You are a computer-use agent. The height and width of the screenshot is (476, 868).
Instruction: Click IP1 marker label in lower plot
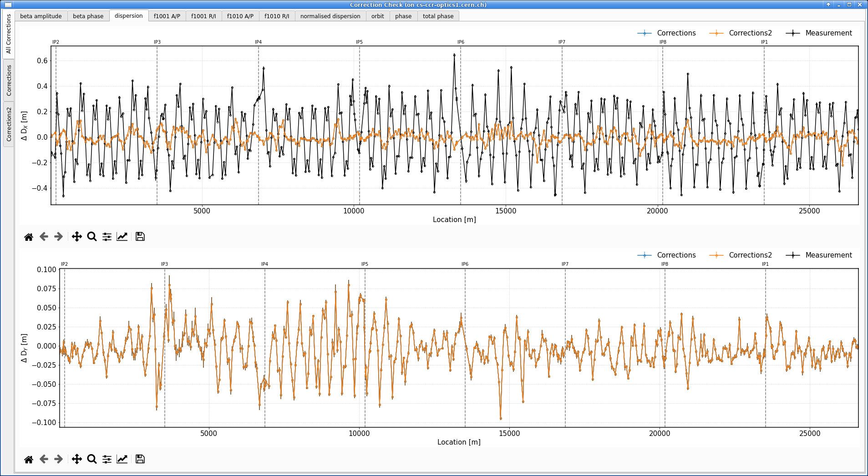[x=766, y=264]
